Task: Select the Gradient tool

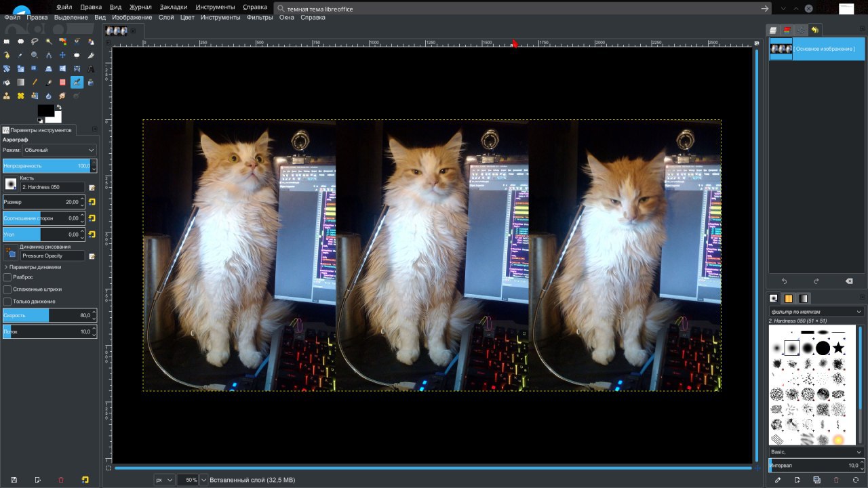Action: coord(21,82)
